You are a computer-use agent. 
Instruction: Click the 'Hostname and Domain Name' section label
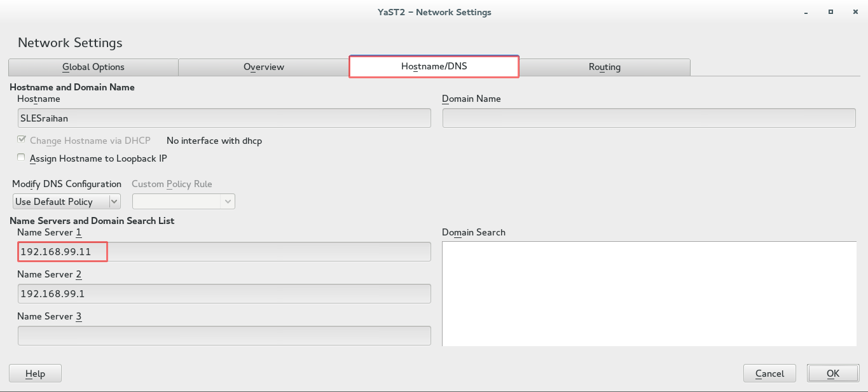pyautogui.click(x=72, y=87)
